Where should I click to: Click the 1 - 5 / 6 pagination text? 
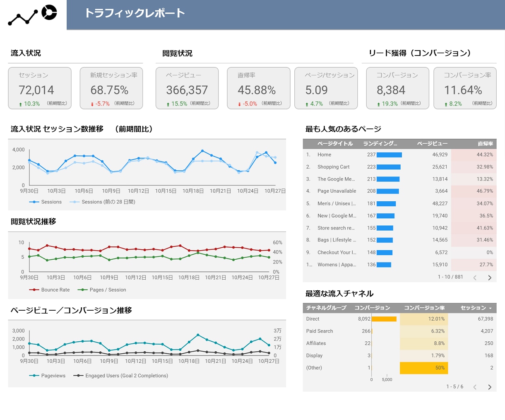454,386
